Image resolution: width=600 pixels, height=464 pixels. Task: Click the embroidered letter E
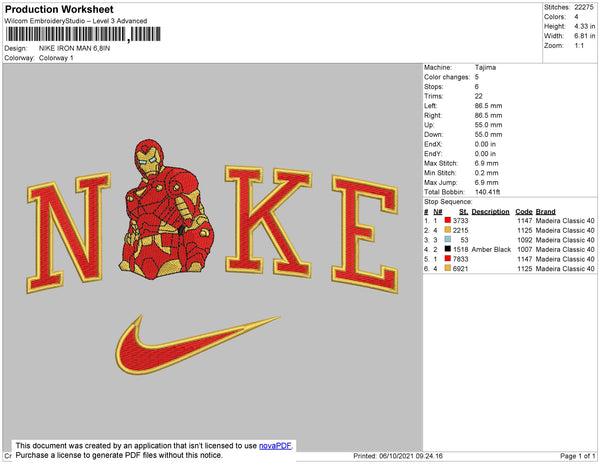pos(365,234)
